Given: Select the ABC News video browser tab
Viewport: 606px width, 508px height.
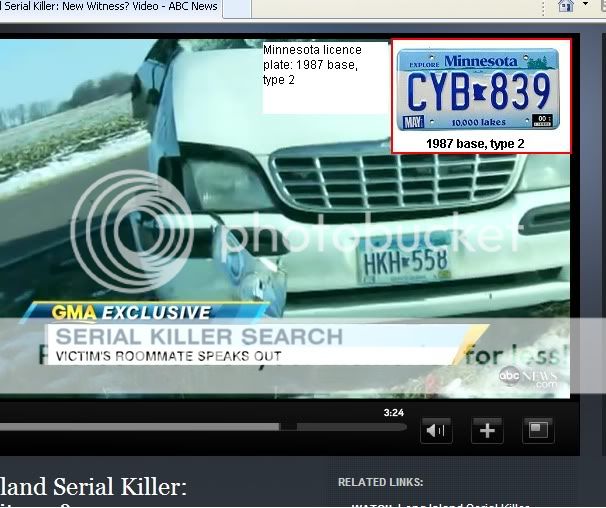Looking at the screenshot, I should tap(110, 7).
